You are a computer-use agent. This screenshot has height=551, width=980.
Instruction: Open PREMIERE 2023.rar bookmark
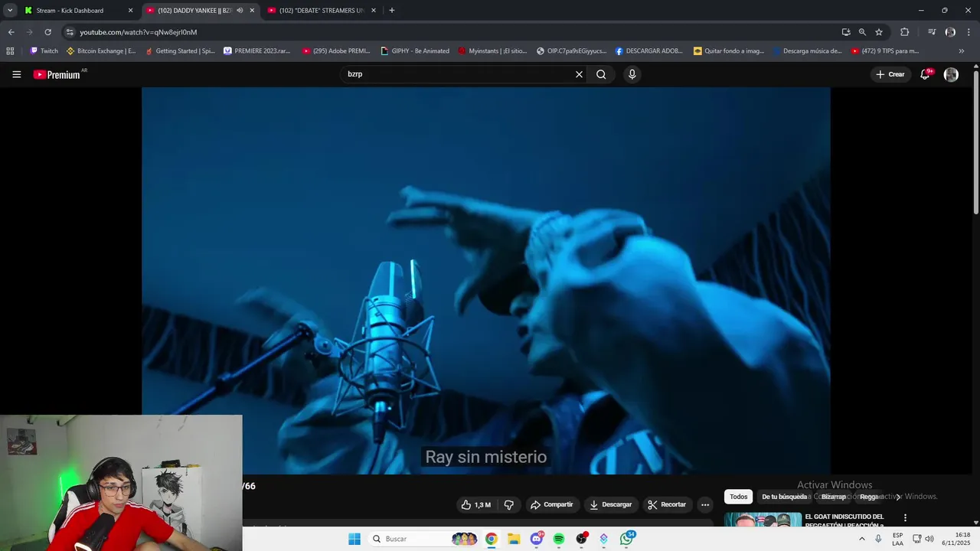pyautogui.click(x=257, y=51)
